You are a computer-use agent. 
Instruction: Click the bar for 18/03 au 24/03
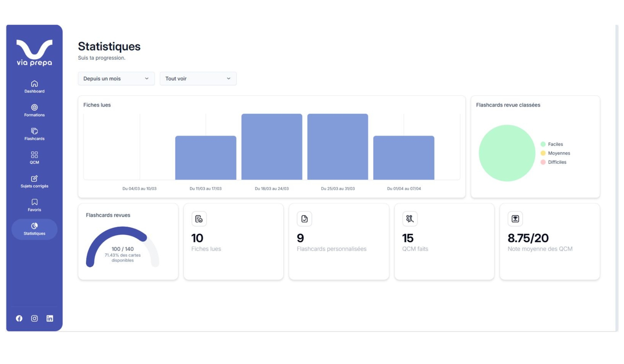pyautogui.click(x=271, y=147)
